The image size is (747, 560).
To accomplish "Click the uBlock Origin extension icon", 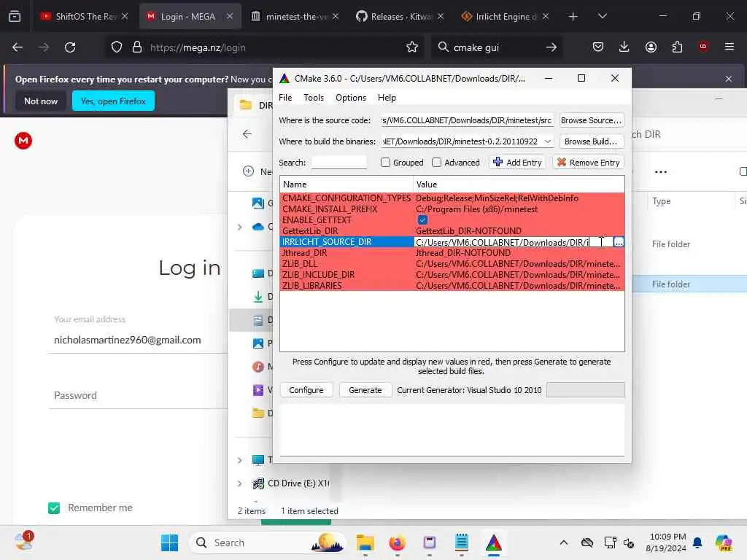I will [x=703, y=47].
